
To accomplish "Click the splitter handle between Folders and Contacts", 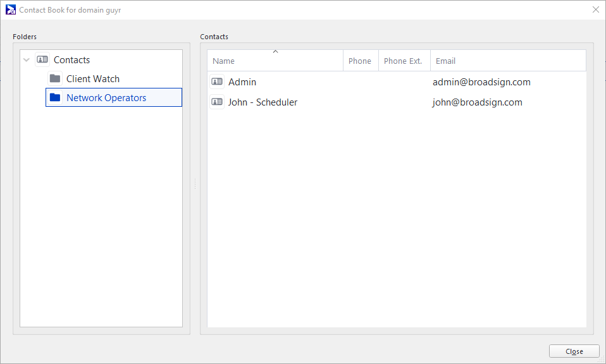I will [195, 184].
